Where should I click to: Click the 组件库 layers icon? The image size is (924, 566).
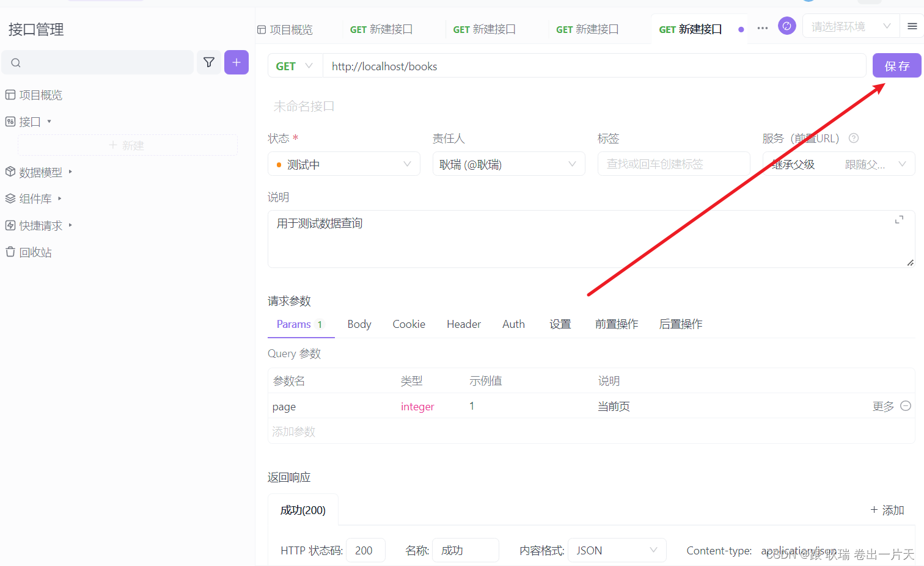point(10,198)
